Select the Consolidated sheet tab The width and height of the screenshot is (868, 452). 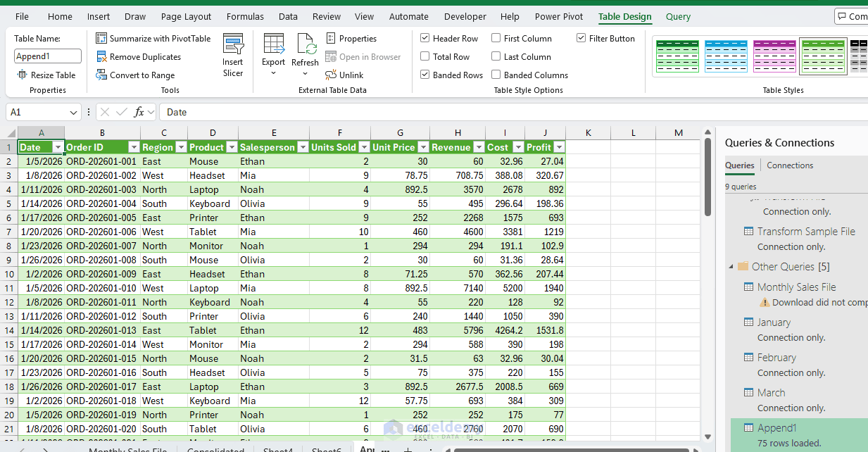[x=216, y=449]
